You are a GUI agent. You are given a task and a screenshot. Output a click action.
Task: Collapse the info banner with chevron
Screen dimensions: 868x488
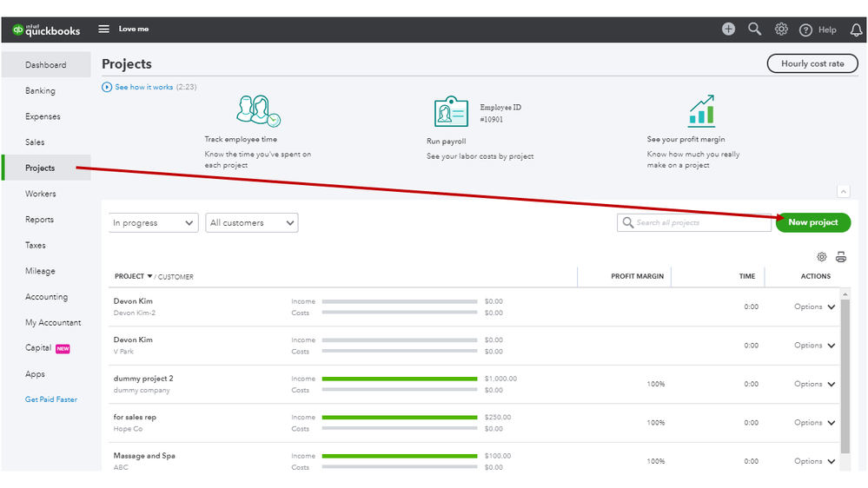coord(843,192)
